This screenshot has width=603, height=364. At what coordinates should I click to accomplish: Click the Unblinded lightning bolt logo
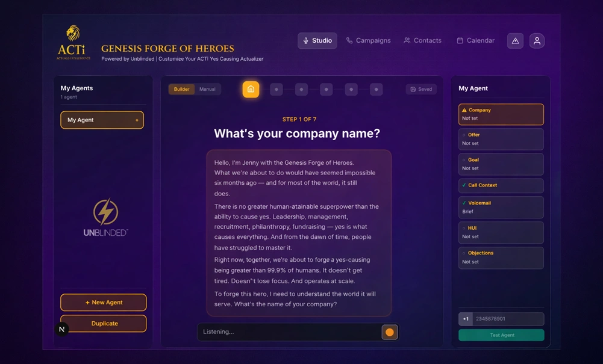click(105, 212)
